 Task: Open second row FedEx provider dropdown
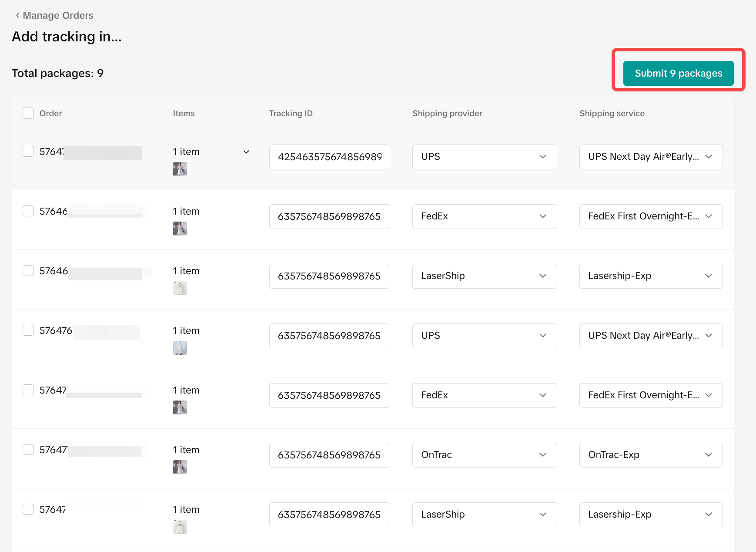click(x=484, y=216)
